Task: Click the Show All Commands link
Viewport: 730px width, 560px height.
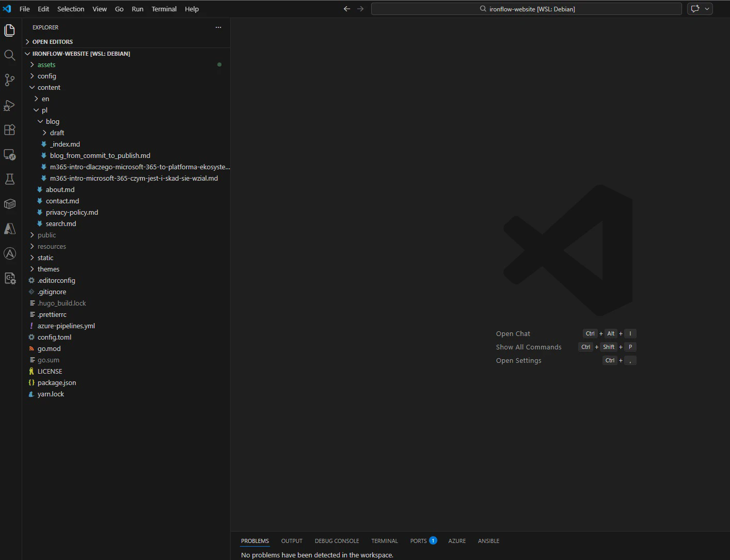Action: click(x=529, y=347)
